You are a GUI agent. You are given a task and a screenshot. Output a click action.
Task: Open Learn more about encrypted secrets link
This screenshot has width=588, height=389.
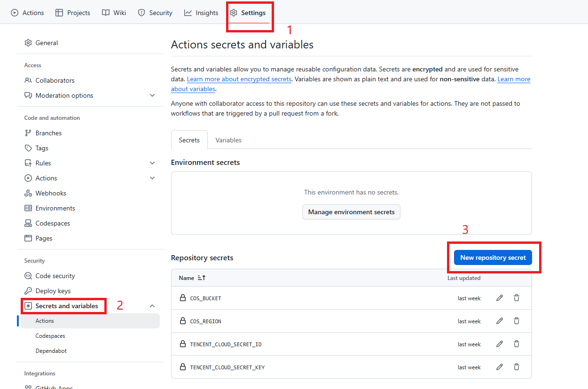pyautogui.click(x=239, y=79)
